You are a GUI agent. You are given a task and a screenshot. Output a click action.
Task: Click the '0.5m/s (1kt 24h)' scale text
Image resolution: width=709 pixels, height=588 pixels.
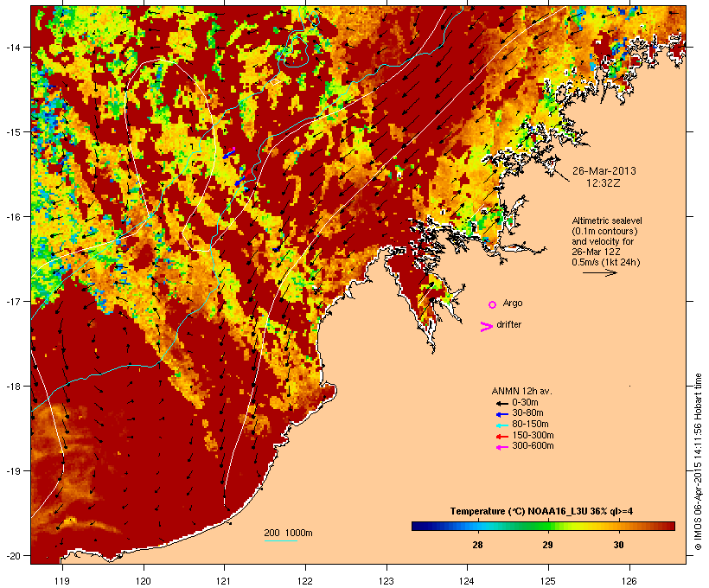point(606,262)
